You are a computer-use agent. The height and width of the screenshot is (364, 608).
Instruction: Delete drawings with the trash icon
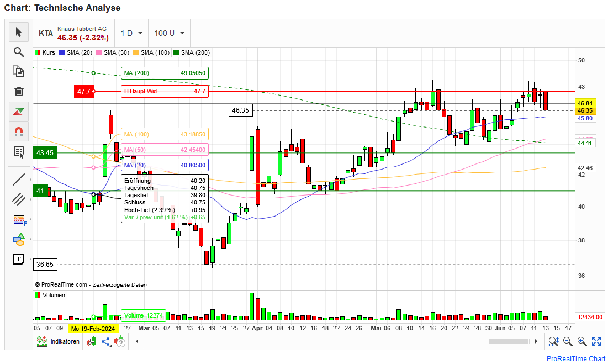[x=19, y=92]
